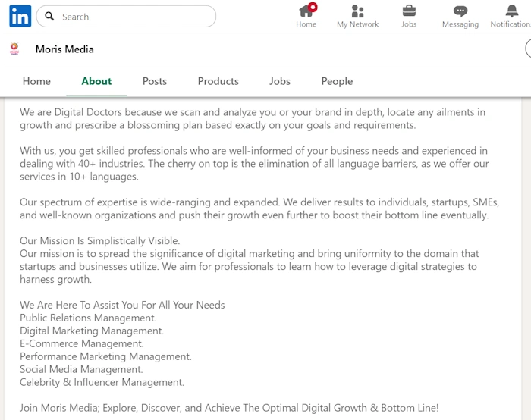531x420 pixels.
Task: Click 'Our Mission Is Simplistically Visible.' text
Action: [100, 240]
